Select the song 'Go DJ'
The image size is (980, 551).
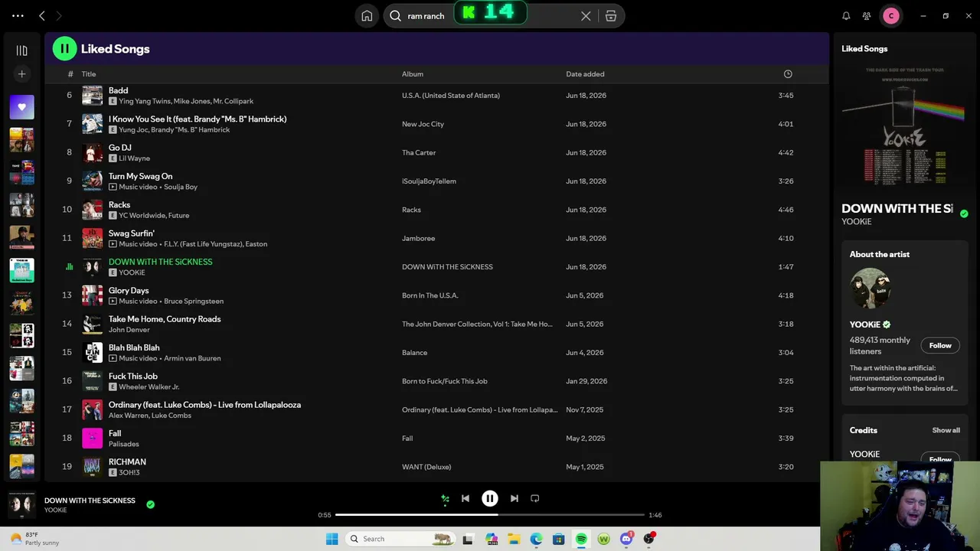[119, 148]
